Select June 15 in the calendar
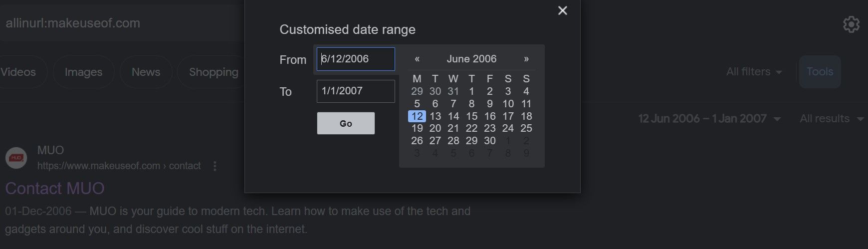The height and width of the screenshot is (249, 868). coord(471,116)
